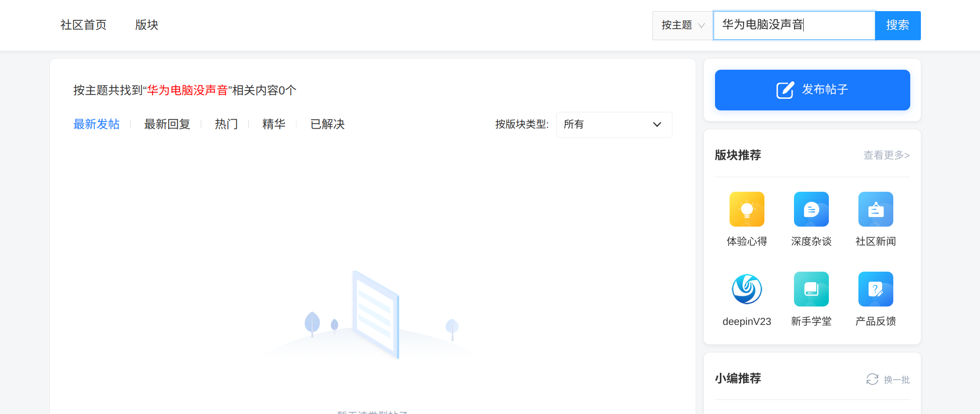This screenshot has width=980, height=414.
Task: Click the 深度杂谈 label
Action: click(x=811, y=241)
